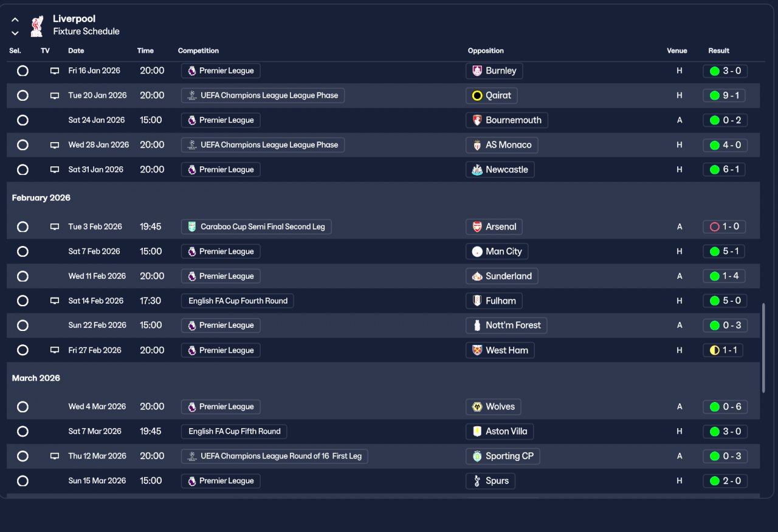Click the red loss indicator for Arsenal
The image size is (778, 532).
coord(715,227)
